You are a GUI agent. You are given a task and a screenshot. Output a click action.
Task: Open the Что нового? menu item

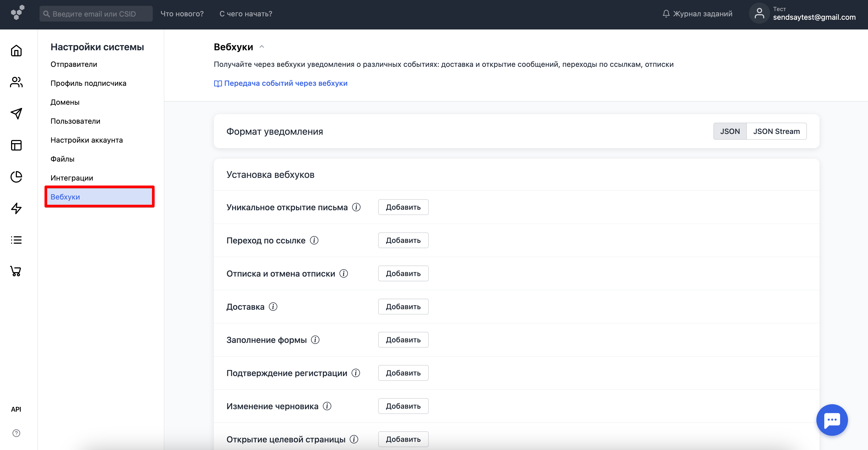pos(182,13)
